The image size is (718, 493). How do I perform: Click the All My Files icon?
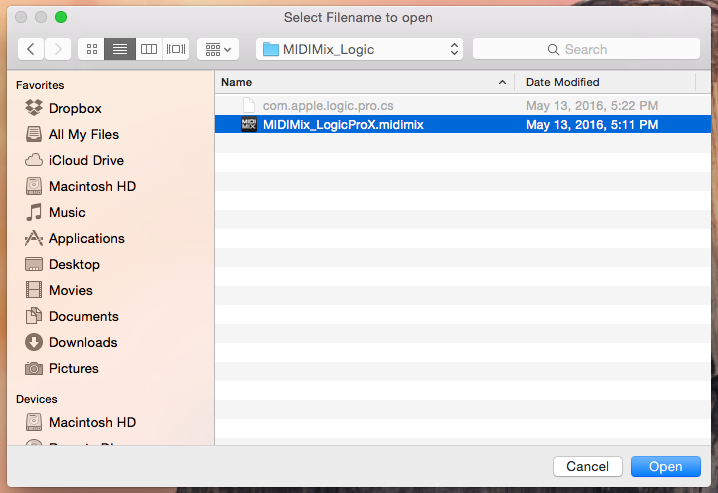coord(34,134)
